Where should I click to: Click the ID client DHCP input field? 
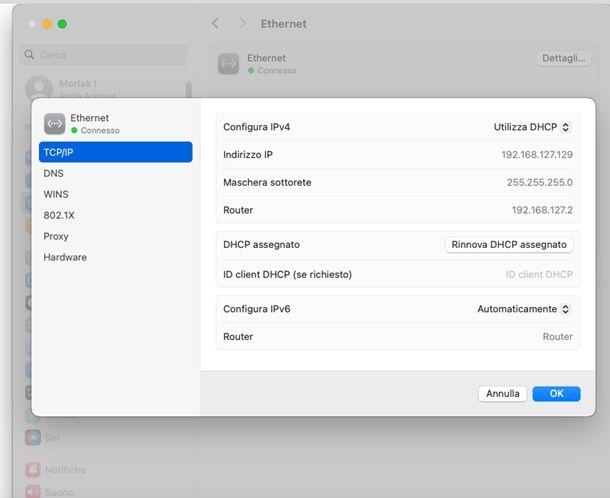pyautogui.click(x=539, y=275)
